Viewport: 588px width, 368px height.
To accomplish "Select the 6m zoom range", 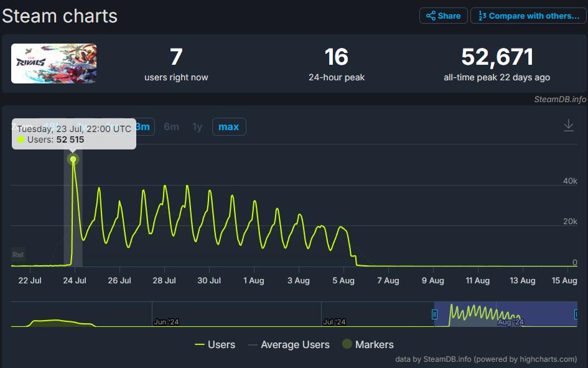I will (171, 127).
